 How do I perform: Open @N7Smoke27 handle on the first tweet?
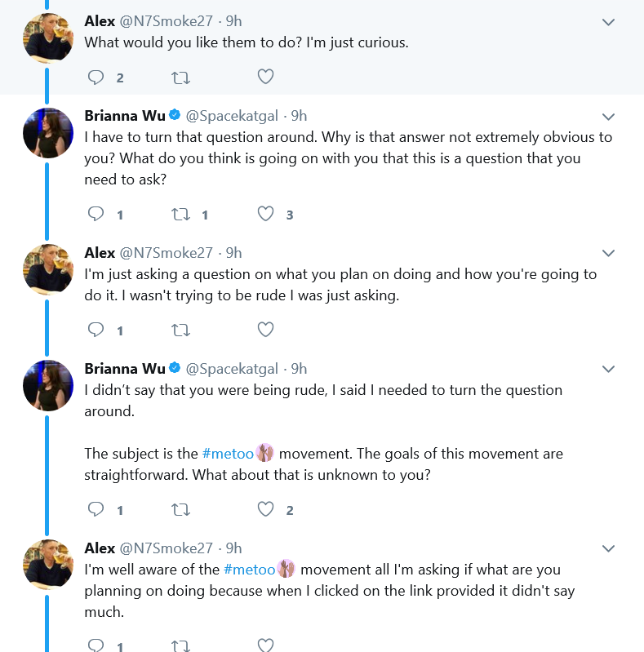point(166,21)
